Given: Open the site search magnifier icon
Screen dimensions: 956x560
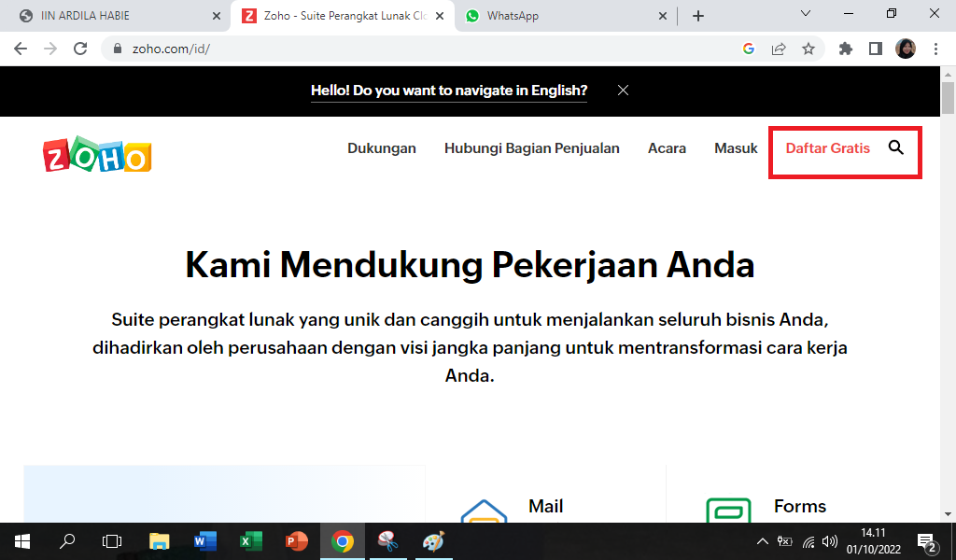Looking at the screenshot, I should pos(895,147).
